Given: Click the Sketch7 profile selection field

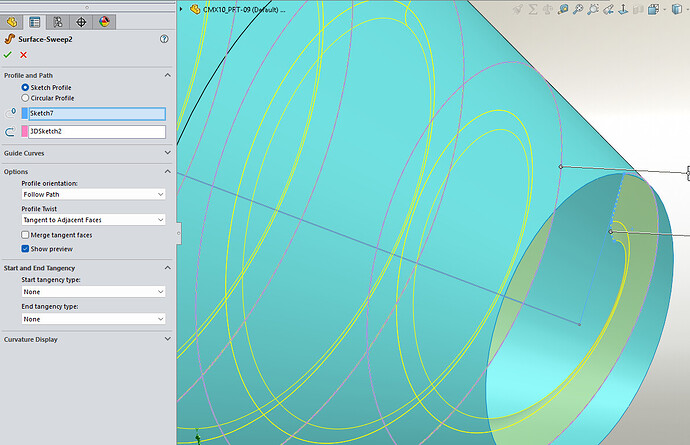Looking at the screenshot, I should click(x=97, y=114).
